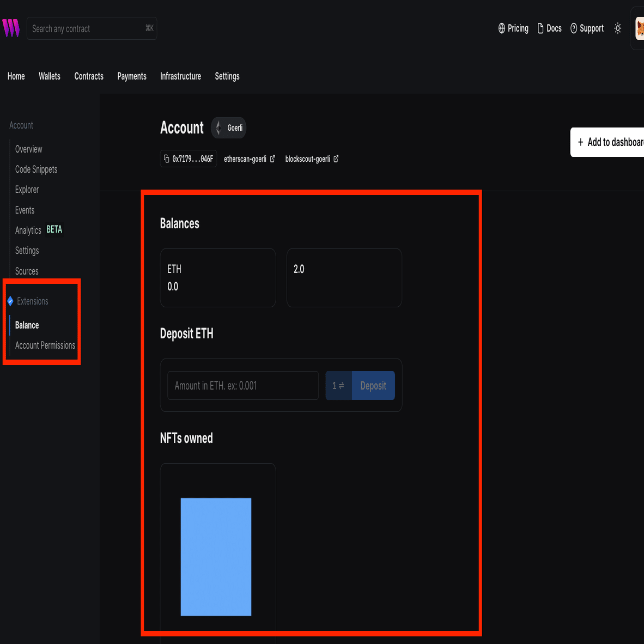Click the Deposit button
The image size is (644, 644).
[x=373, y=386]
